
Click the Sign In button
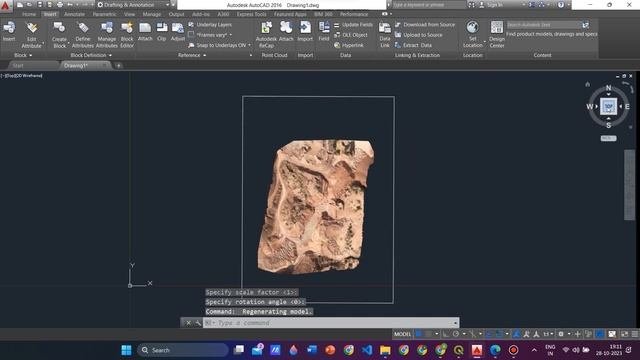(491, 5)
